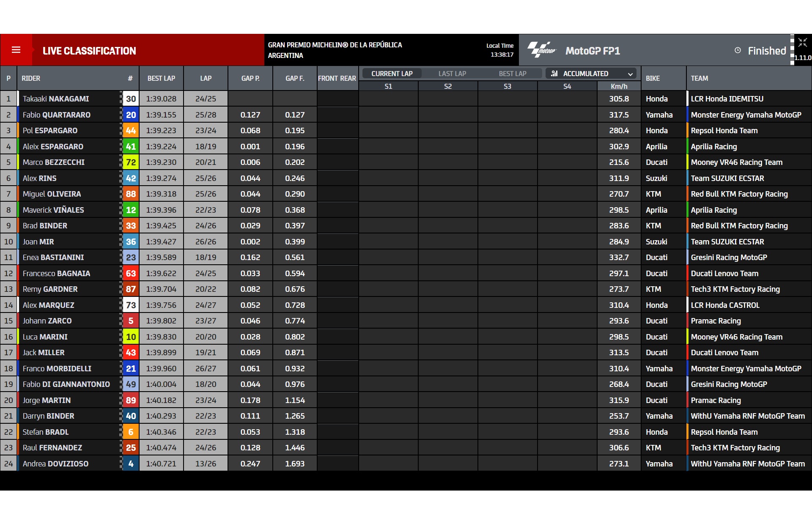
Task: Select rider Jack MILLER
Action: [44, 352]
